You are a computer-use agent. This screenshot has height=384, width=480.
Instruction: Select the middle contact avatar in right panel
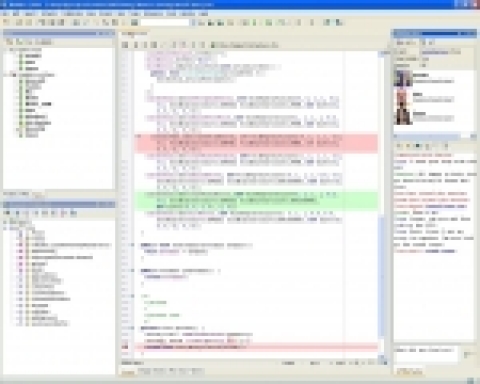[x=403, y=98]
